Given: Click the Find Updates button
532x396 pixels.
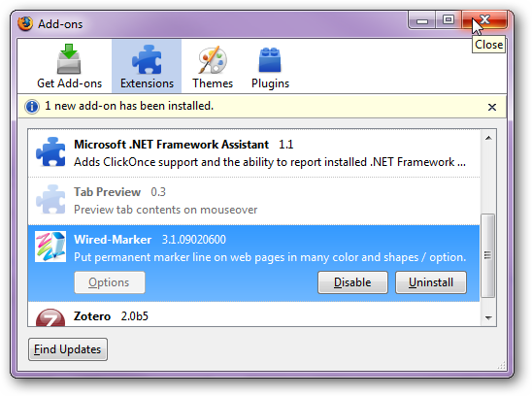Looking at the screenshot, I should pyautogui.click(x=68, y=349).
